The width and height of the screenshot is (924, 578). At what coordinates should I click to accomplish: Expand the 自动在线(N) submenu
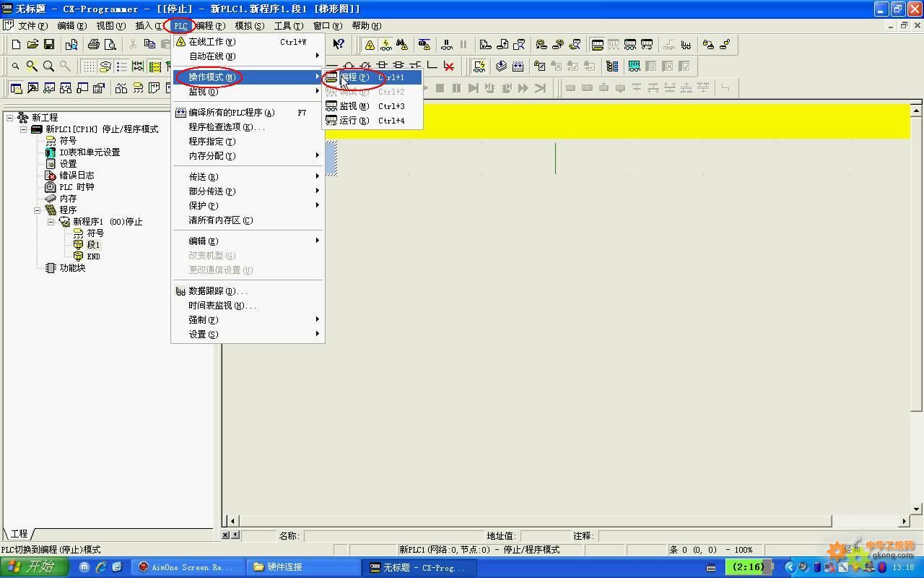(x=248, y=56)
